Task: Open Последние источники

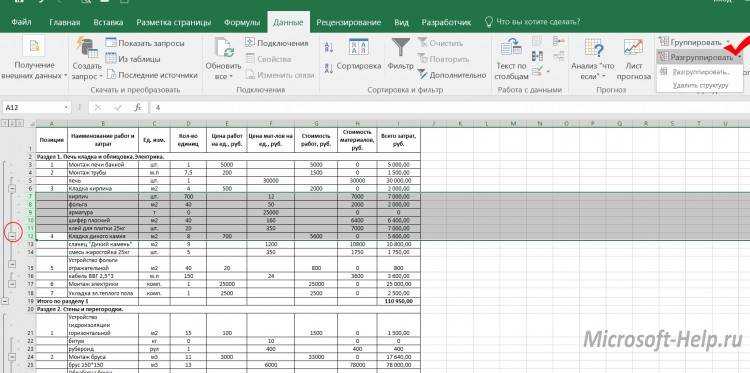Action: tap(152, 75)
